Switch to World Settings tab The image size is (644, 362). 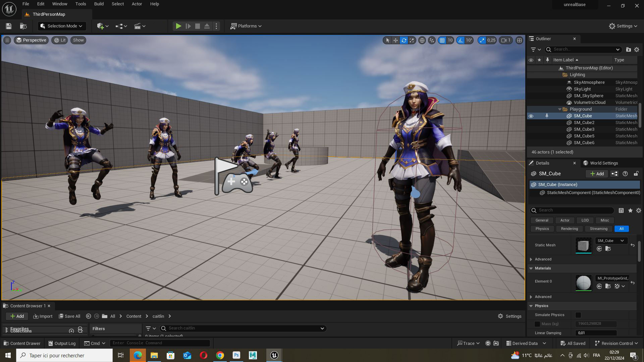pos(600,163)
